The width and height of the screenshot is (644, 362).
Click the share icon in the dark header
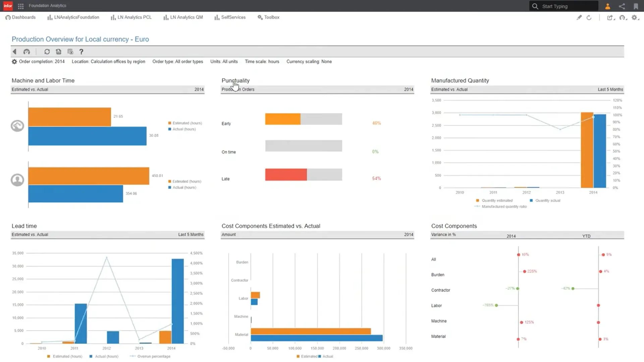pyautogui.click(x=622, y=6)
